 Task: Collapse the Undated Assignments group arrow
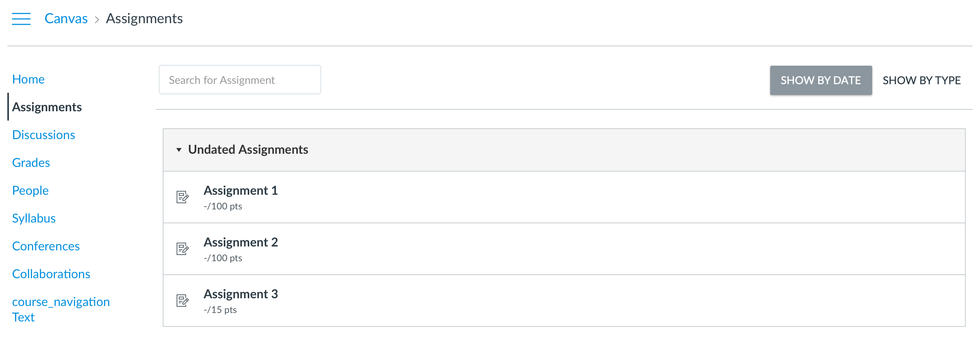(179, 150)
